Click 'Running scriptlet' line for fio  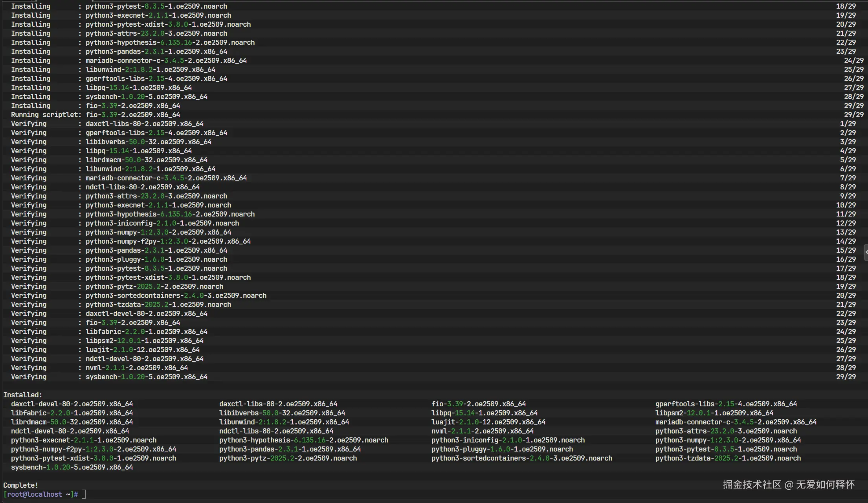point(95,115)
